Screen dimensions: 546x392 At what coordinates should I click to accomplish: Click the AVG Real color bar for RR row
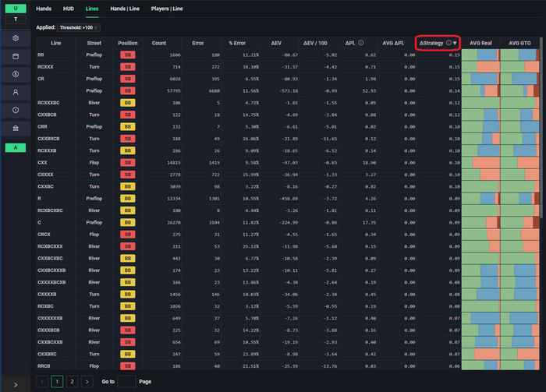[480, 56]
